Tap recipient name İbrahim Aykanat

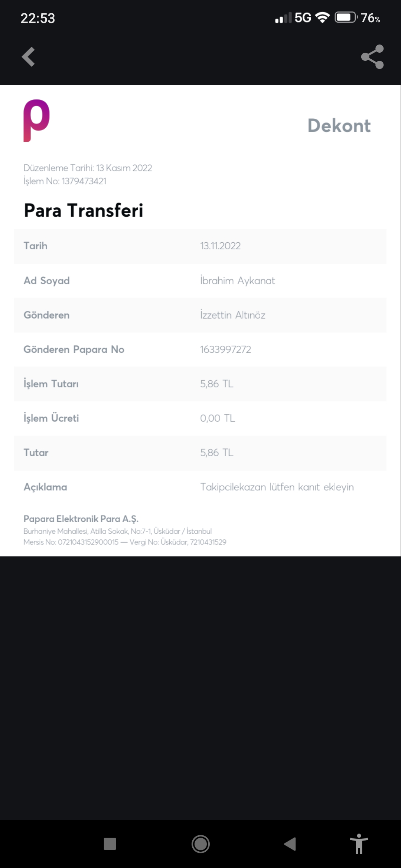[x=237, y=281]
